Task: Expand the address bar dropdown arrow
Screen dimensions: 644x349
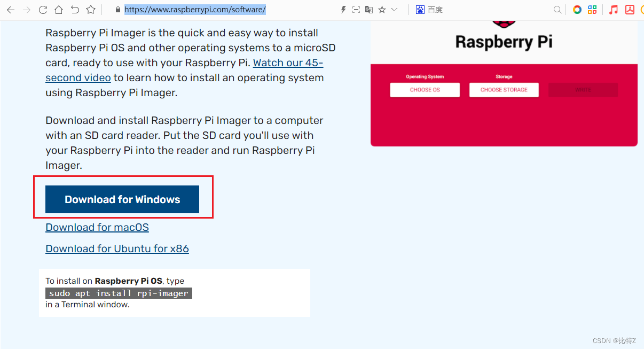Action: click(395, 10)
